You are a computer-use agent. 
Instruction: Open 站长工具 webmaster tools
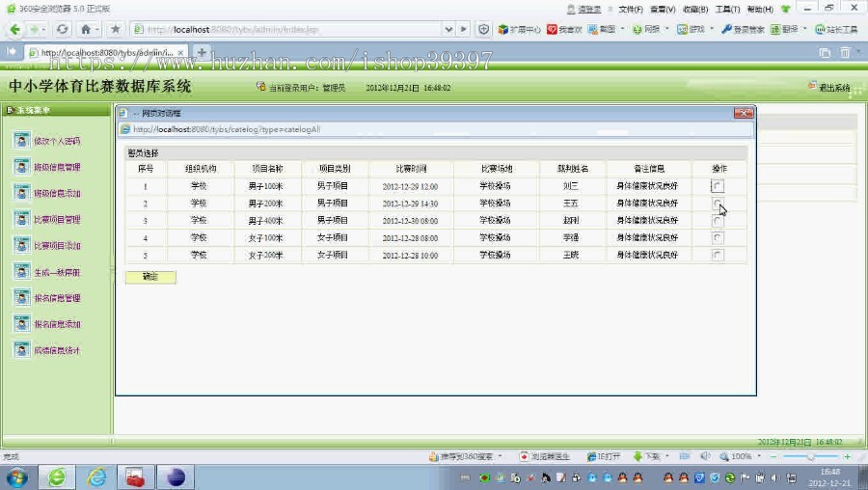[x=836, y=29]
